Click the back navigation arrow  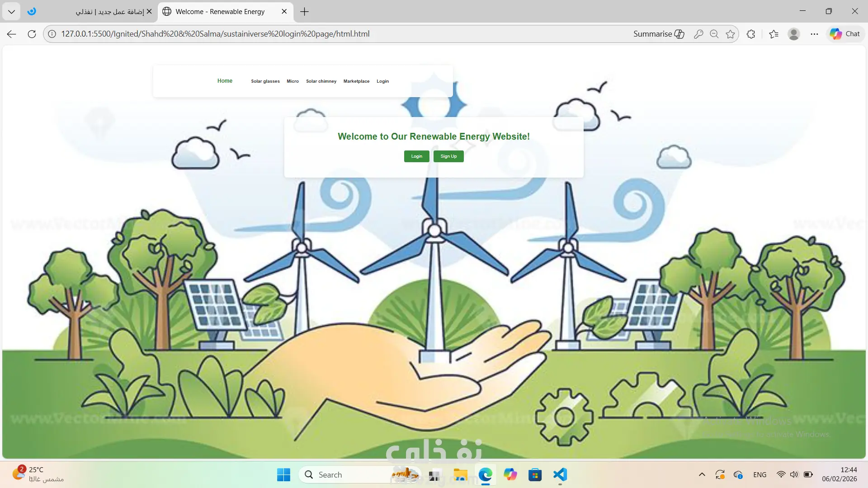coord(12,34)
